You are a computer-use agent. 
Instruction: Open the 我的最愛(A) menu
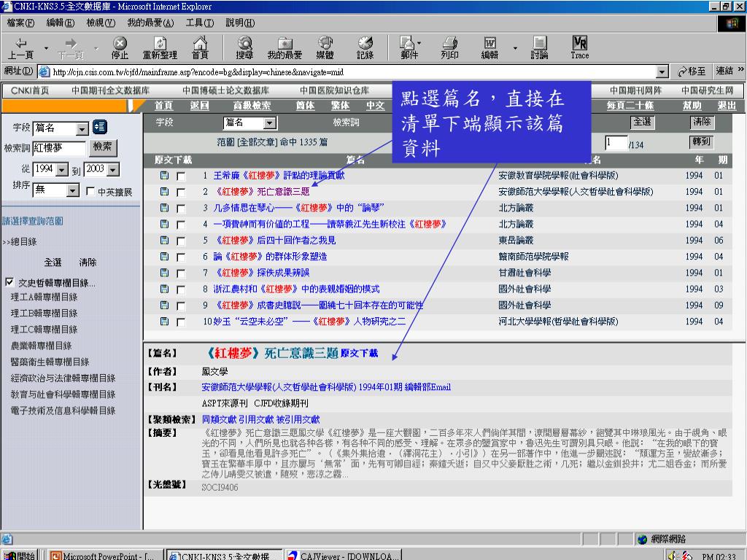(150, 23)
